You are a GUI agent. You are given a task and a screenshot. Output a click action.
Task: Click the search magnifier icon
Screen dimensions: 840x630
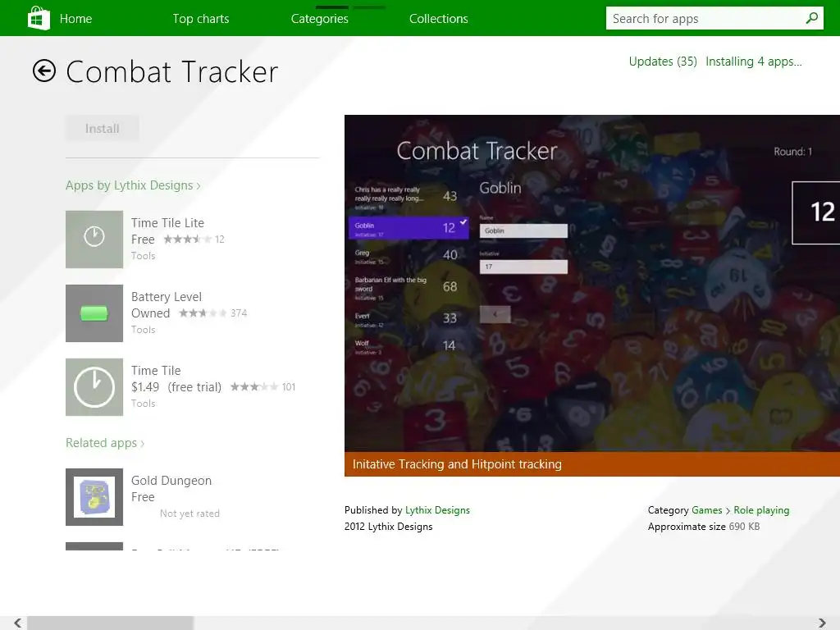811,18
